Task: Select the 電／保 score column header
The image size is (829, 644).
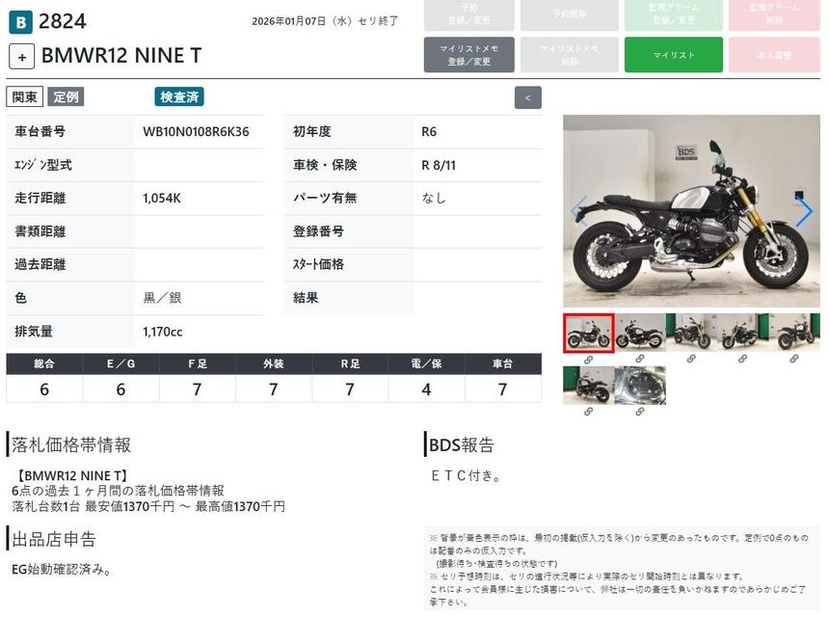Action: pyautogui.click(x=426, y=363)
